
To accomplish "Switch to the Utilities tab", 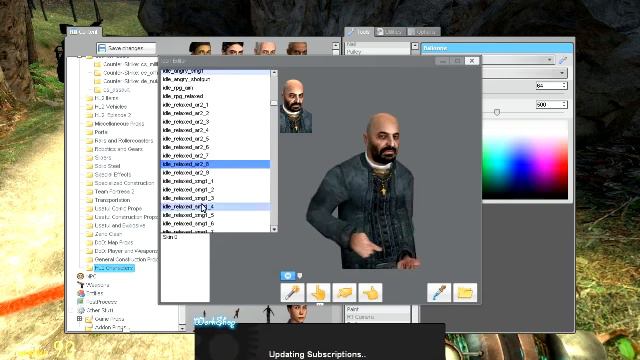I will point(389,32).
